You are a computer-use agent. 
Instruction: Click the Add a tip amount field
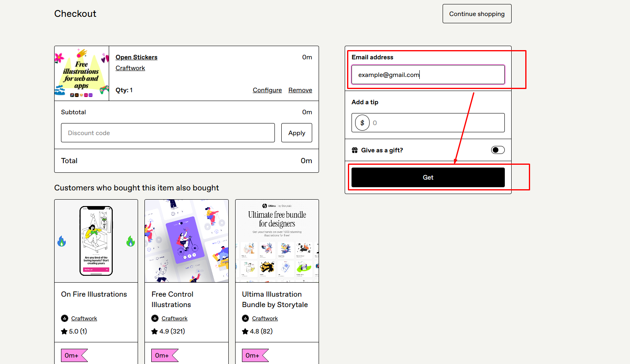pos(428,123)
